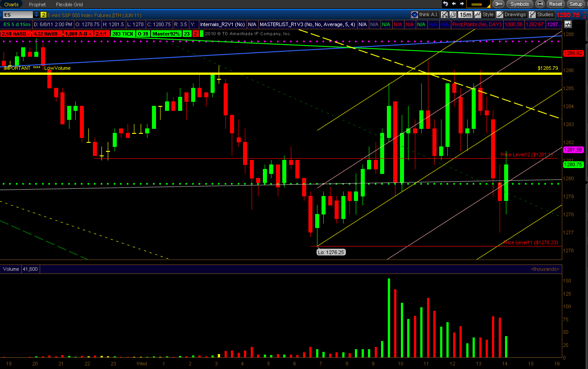Click the 2.1:1 ratio indicator

(x=101, y=33)
